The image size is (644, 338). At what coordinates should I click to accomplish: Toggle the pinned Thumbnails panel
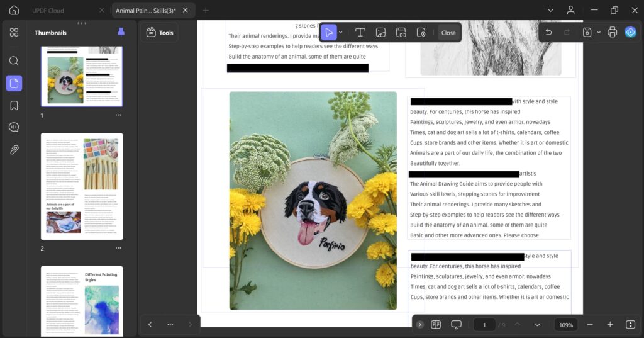[121, 32]
